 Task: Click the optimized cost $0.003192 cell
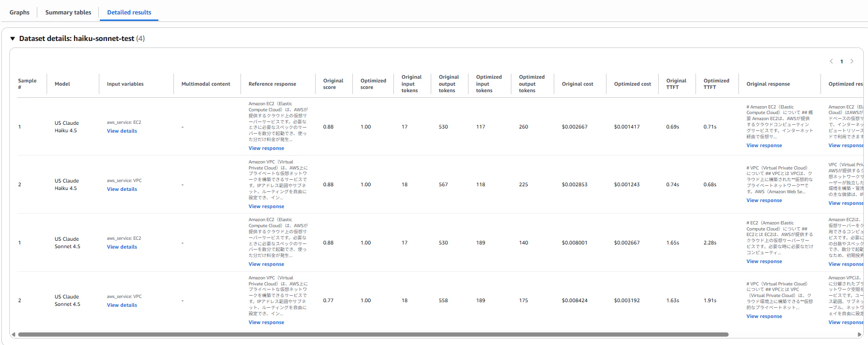pyautogui.click(x=627, y=300)
